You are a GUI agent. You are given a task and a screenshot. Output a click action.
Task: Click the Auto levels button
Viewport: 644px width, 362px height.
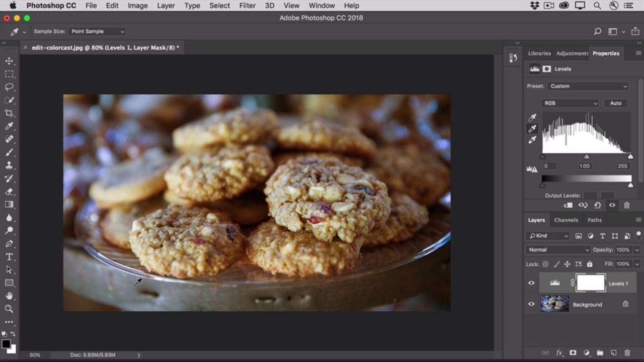pos(615,103)
